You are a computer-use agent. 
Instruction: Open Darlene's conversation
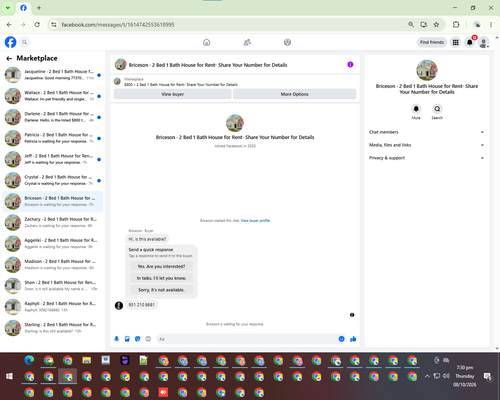53,117
